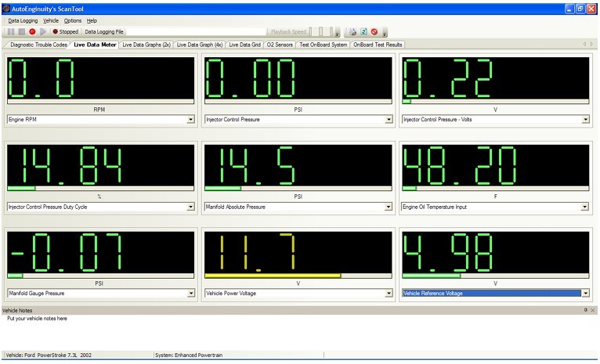600x364 pixels.
Task: Open the Options menu
Action: point(72,20)
